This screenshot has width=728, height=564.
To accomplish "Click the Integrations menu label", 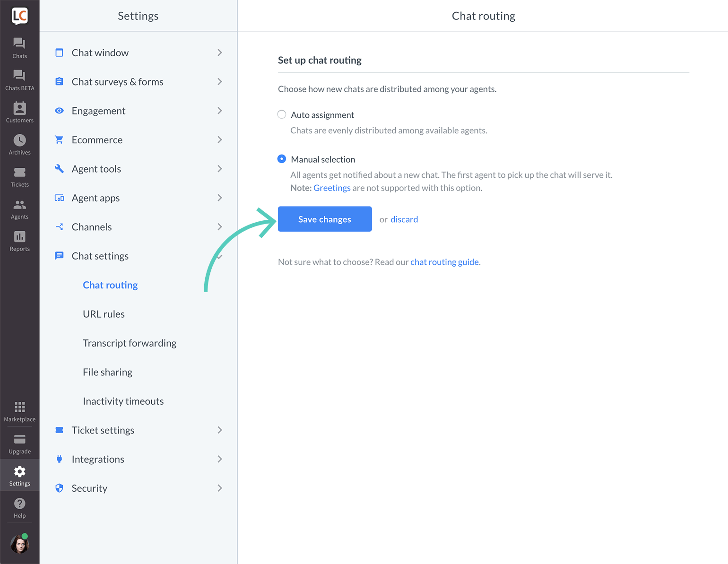I will [x=98, y=459].
